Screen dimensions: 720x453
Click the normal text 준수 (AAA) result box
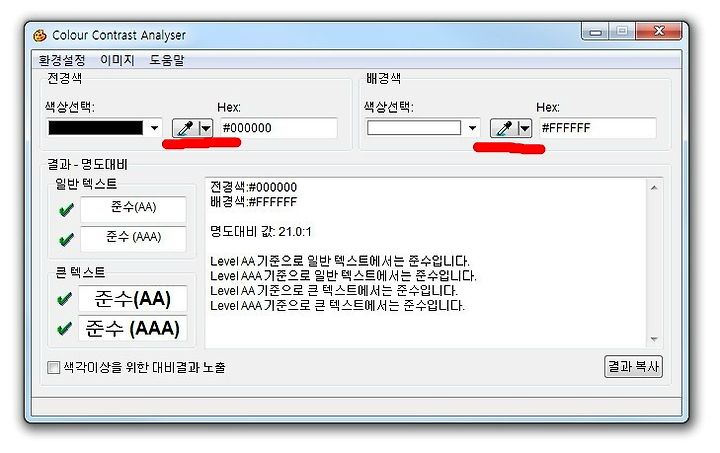[x=133, y=239]
